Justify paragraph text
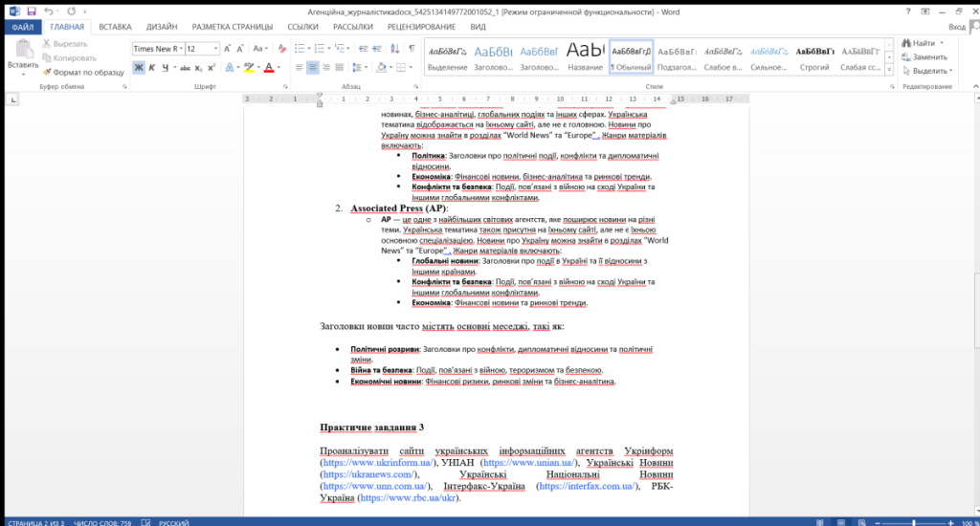The width and height of the screenshot is (980, 526). tap(340, 68)
